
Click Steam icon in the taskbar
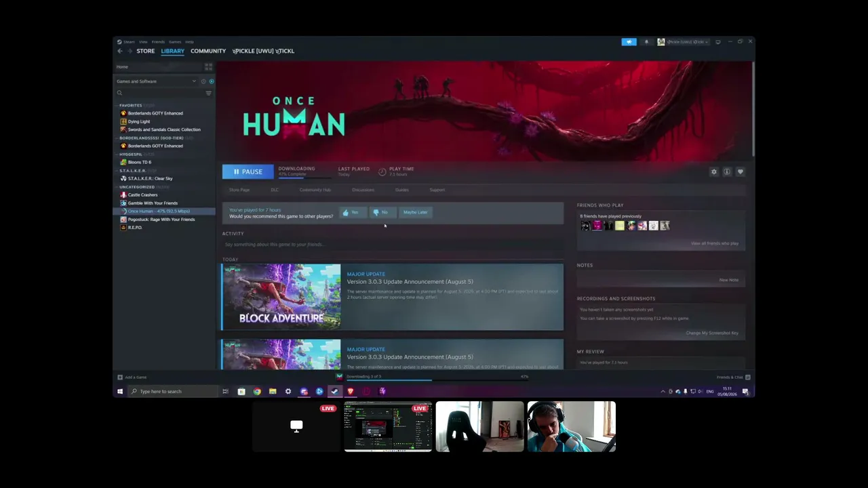point(334,391)
